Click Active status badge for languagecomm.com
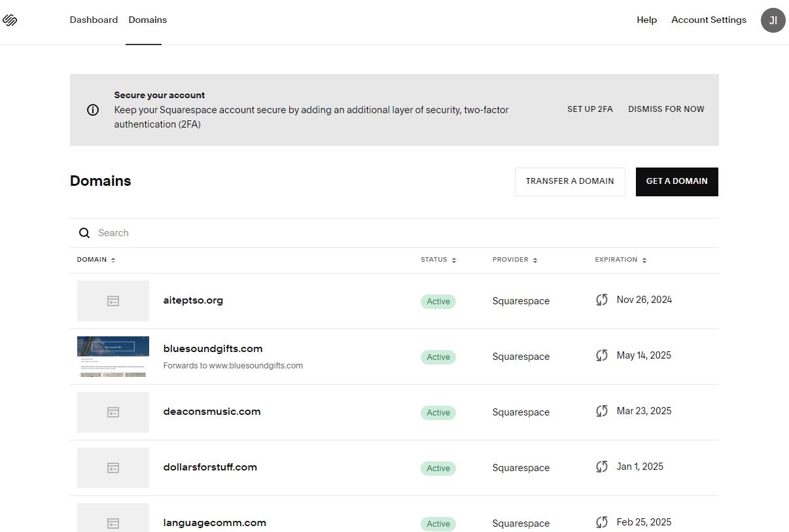The width and height of the screenshot is (789, 532). click(438, 524)
